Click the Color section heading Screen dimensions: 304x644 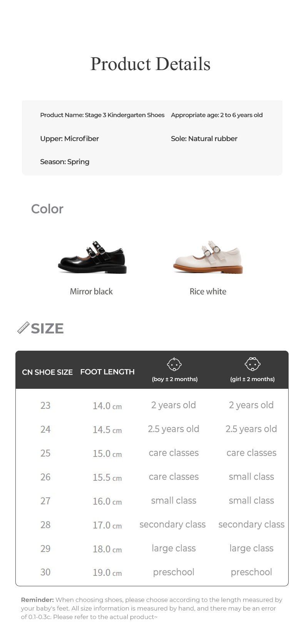click(47, 209)
